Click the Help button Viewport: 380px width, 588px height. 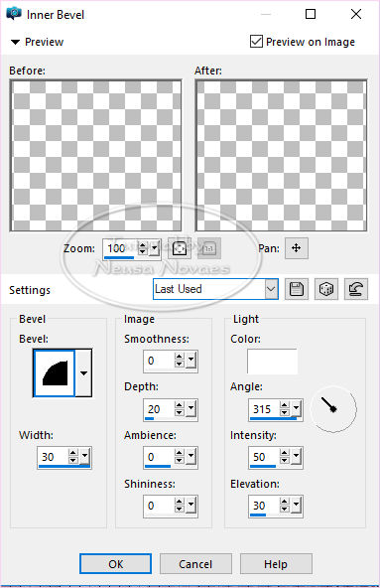[x=276, y=564]
